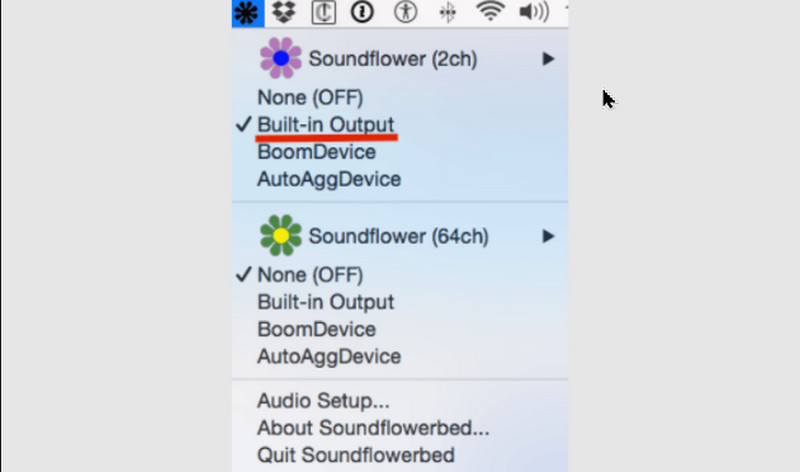
Task: Select Built-in Output under Soundflower (64ch)
Action: pyautogui.click(x=326, y=302)
